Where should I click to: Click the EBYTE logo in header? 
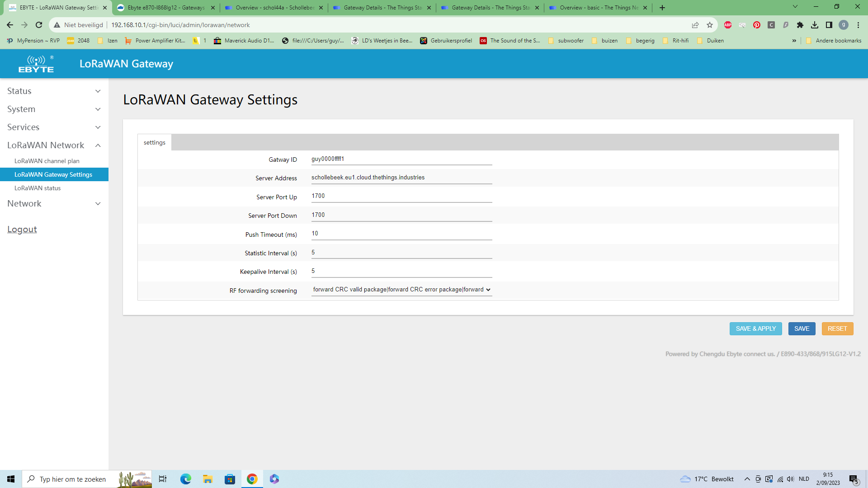pyautogui.click(x=36, y=64)
